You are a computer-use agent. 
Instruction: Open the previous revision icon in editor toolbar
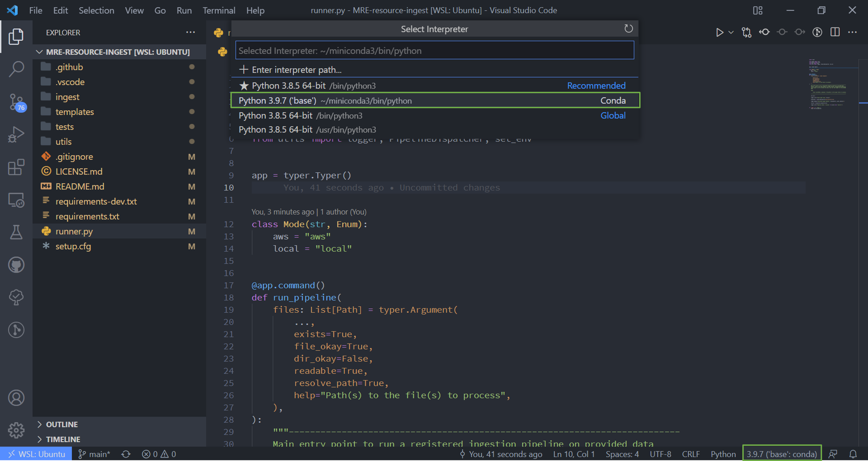[x=764, y=32]
